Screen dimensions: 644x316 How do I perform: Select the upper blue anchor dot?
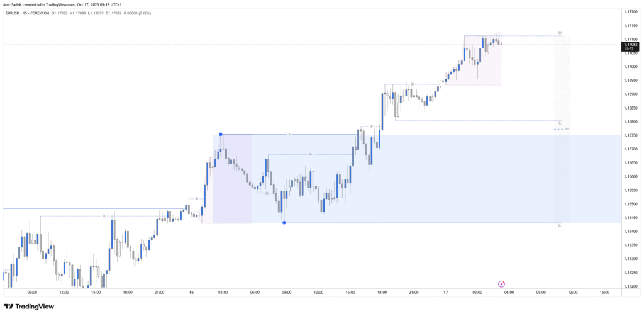pyautogui.click(x=221, y=134)
